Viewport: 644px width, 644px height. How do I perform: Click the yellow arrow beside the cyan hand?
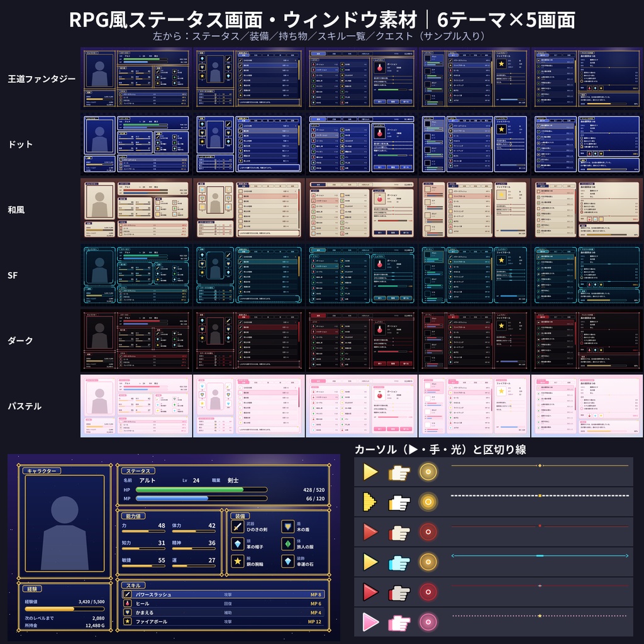pyautogui.click(x=370, y=562)
